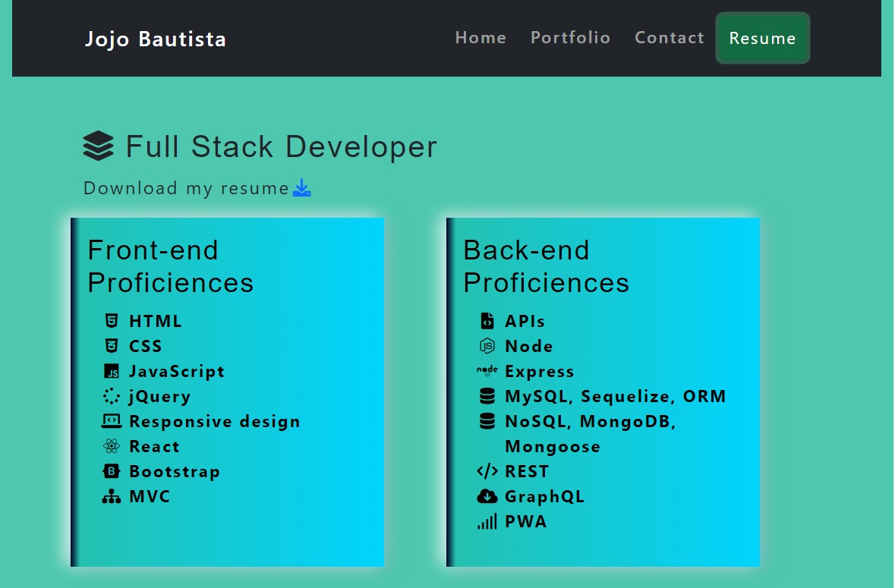Click the Bootstrap list item text
The image size is (895, 588).
(x=175, y=472)
